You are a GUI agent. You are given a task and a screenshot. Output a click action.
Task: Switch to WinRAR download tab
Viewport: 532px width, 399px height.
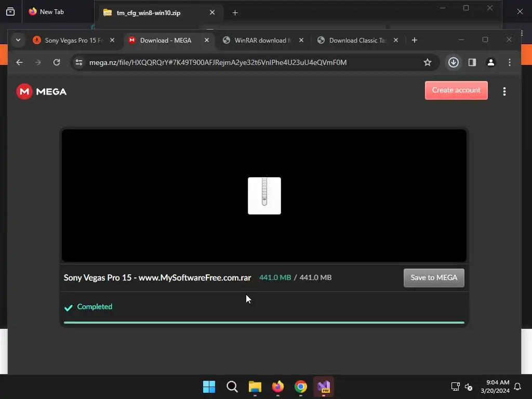263,40
